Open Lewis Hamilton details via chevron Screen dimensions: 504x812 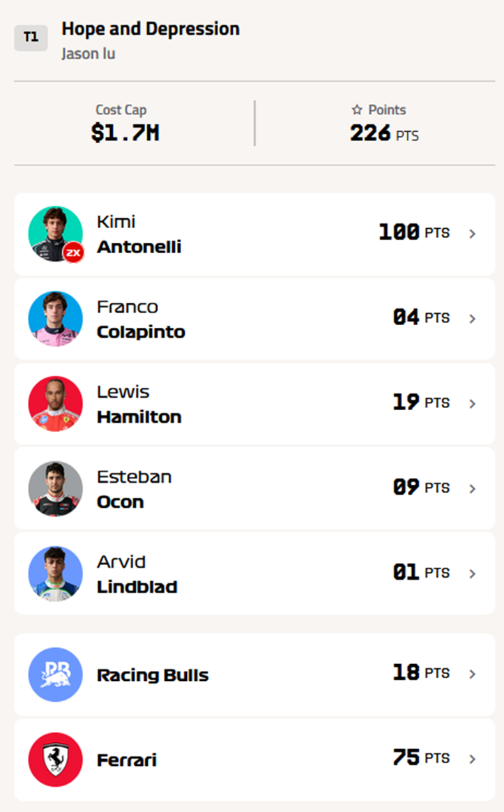473,404
